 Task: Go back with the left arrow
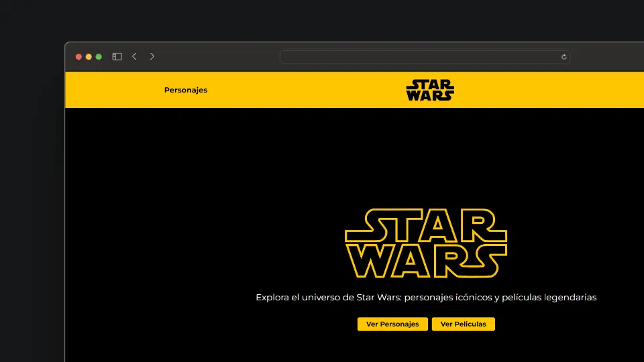pos(134,56)
